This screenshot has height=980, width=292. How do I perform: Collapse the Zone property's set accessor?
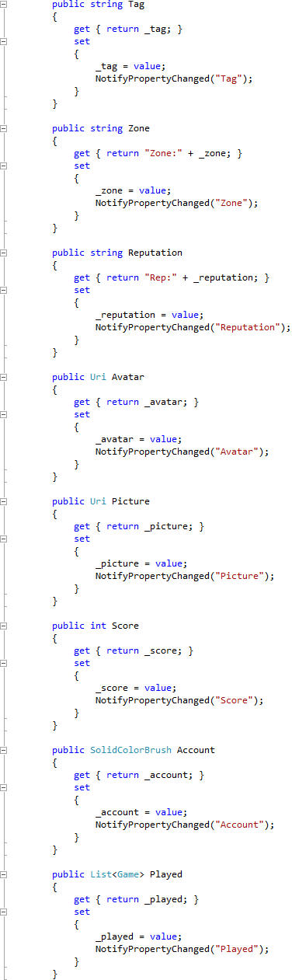tap(4, 166)
